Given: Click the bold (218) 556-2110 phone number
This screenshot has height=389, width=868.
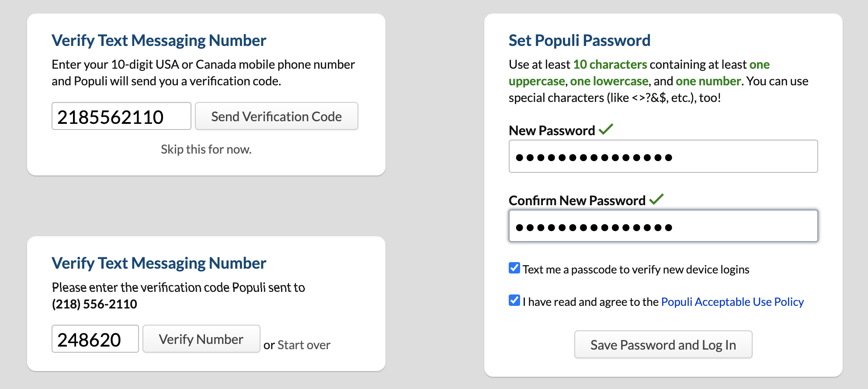Looking at the screenshot, I should click(x=94, y=304).
